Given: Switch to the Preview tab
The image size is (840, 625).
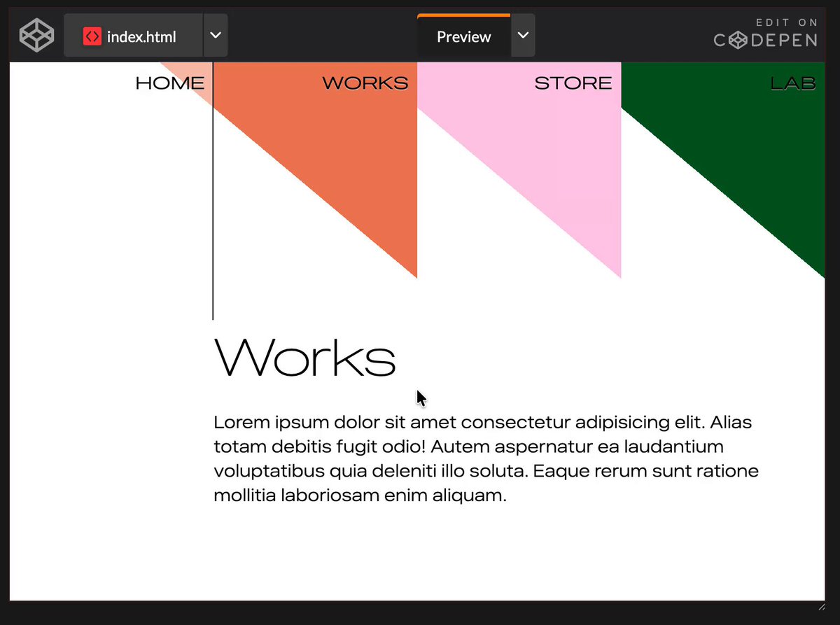Looking at the screenshot, I should tap(463, 36).
